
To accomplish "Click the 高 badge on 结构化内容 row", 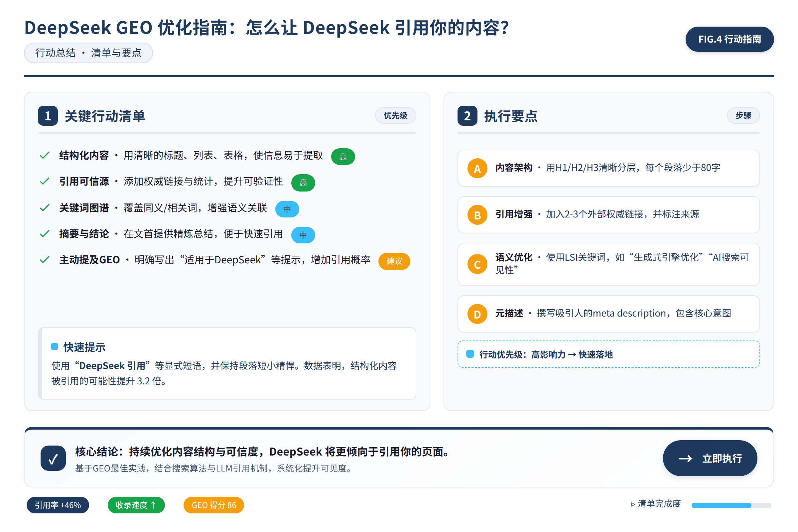I will tap(343, 156).
